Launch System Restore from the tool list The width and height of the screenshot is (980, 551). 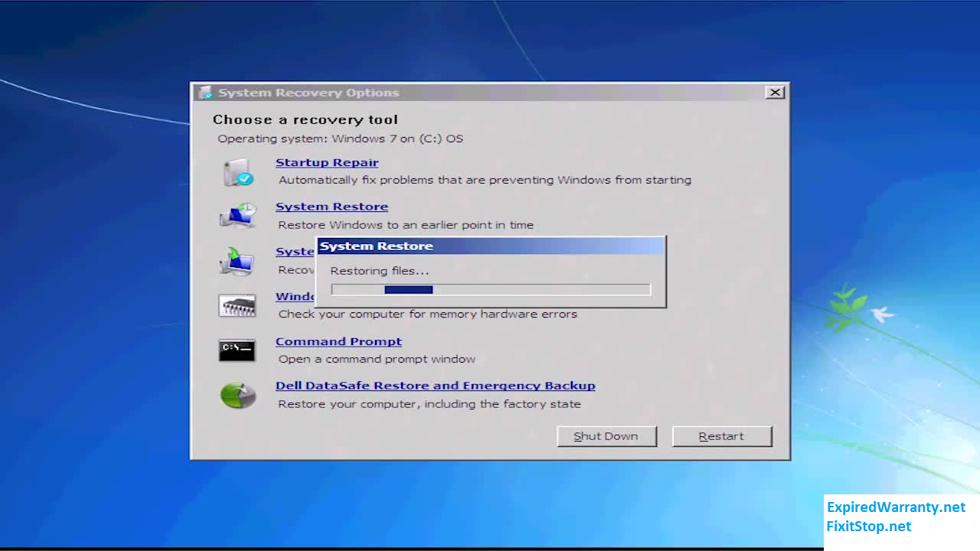pyautogui.click(x=332, y=206)
